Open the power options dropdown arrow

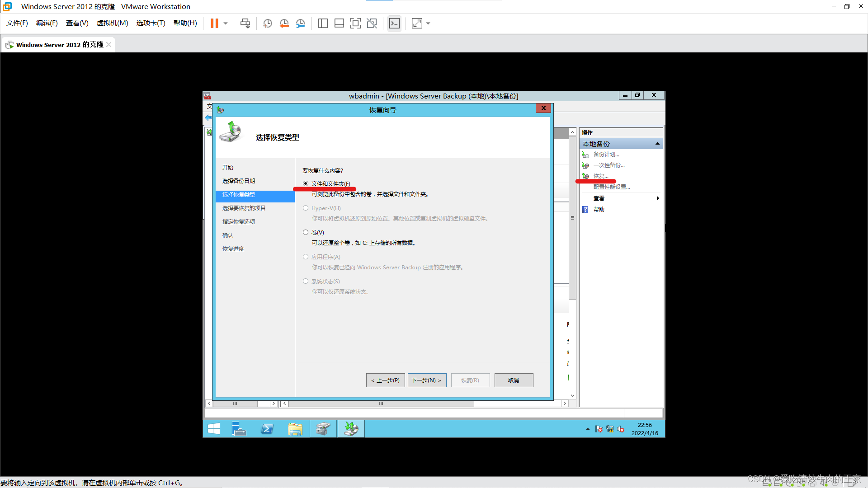coord(226,23)
